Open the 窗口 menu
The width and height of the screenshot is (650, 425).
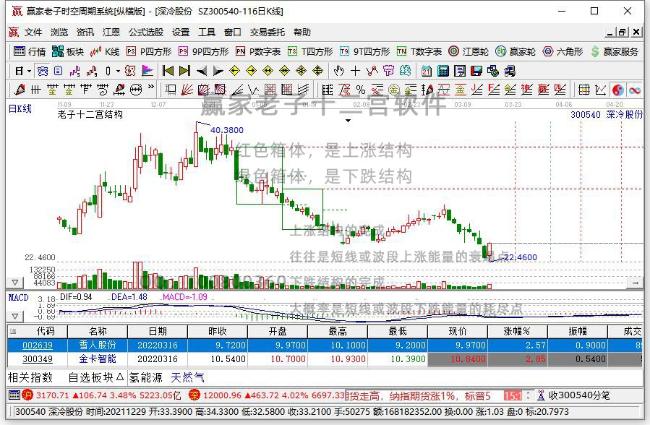233,32
